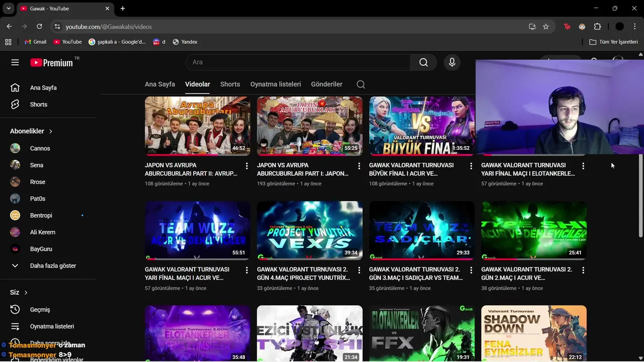Open the Chrome apps grid shortcut
Screen dimensions: 644x362
(8, 42)
